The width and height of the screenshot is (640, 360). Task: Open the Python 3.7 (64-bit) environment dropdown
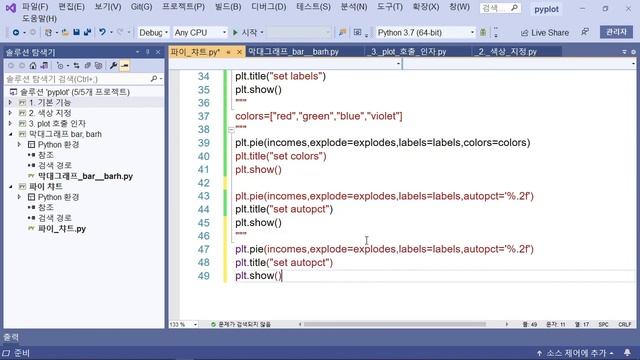(x=426, y=32)
